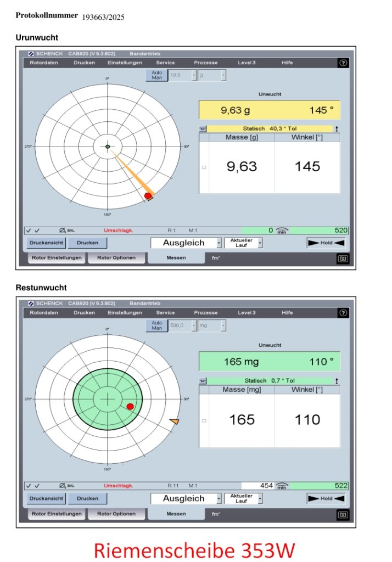Switch to Rotor Optionen tab in Restunwucht window

coord(116,514)
